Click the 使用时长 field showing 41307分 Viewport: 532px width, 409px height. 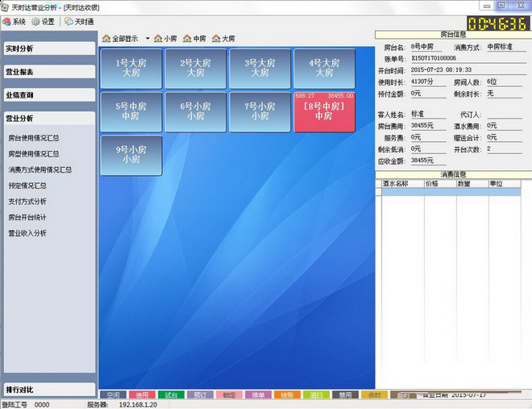click(x=428, y=81)
